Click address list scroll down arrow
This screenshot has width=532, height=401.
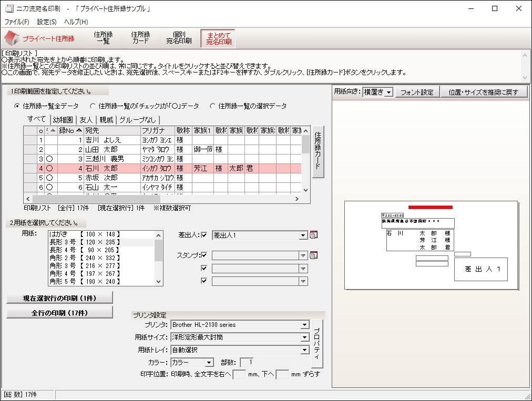tap(306, 190)
